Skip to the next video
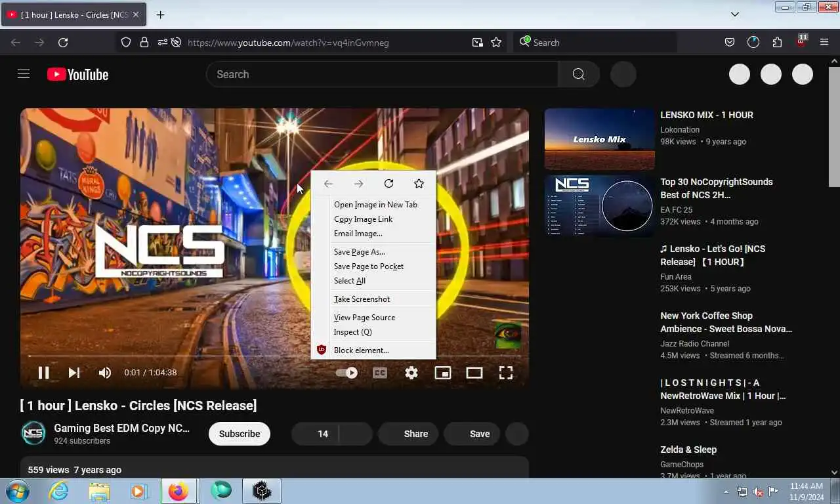This screenshot has width=840, height=504. pos(74,373)
